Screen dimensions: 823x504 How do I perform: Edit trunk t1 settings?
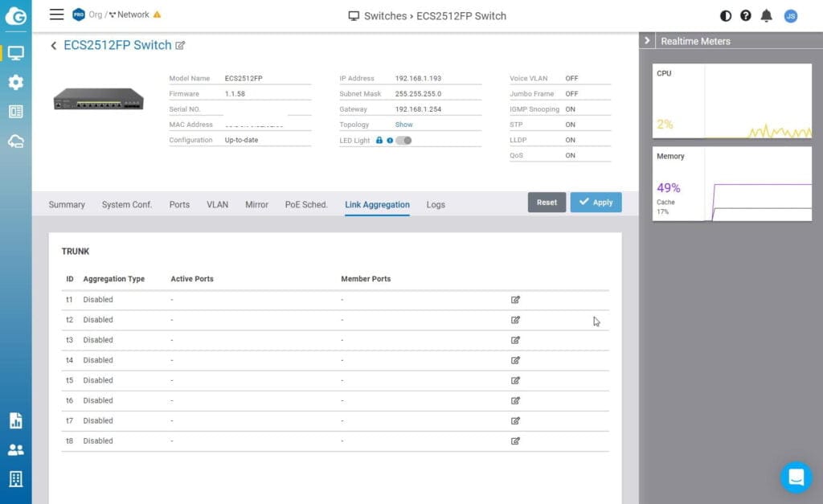point(515,300)
